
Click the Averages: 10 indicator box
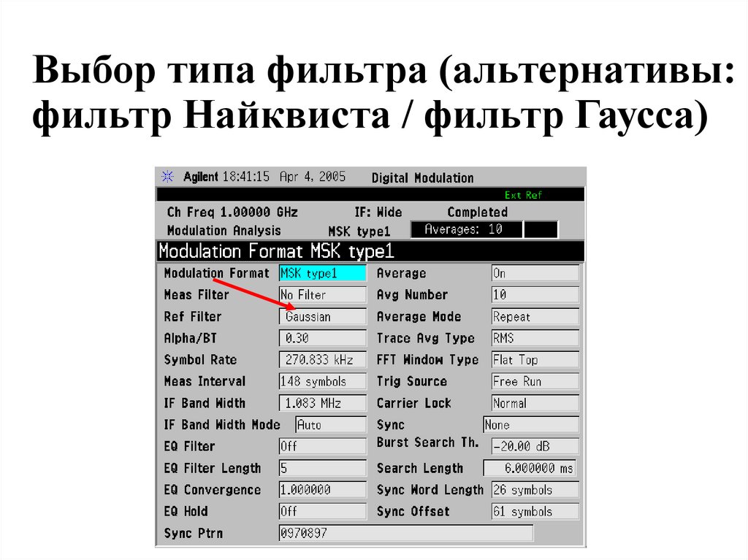(467, 229)
